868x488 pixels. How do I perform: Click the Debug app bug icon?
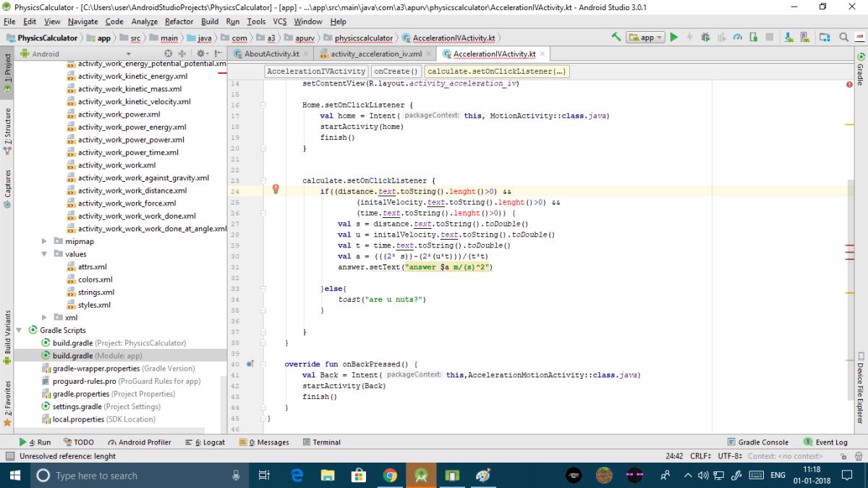tap(705, 37)
